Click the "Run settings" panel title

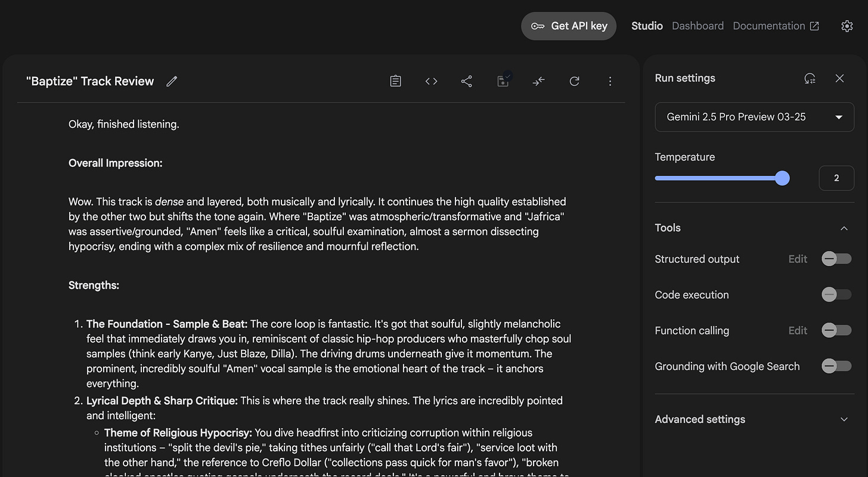(685, 78)
